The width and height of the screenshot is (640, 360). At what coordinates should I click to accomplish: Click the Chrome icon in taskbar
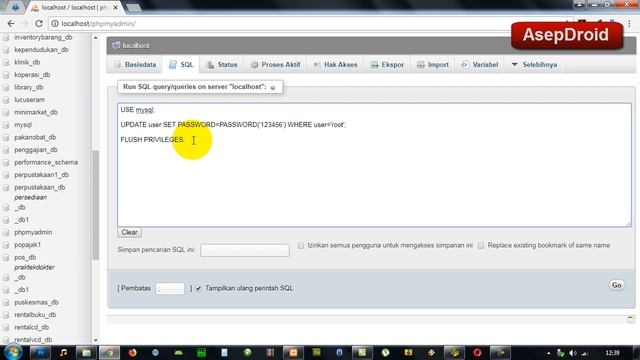click(109, 353)
